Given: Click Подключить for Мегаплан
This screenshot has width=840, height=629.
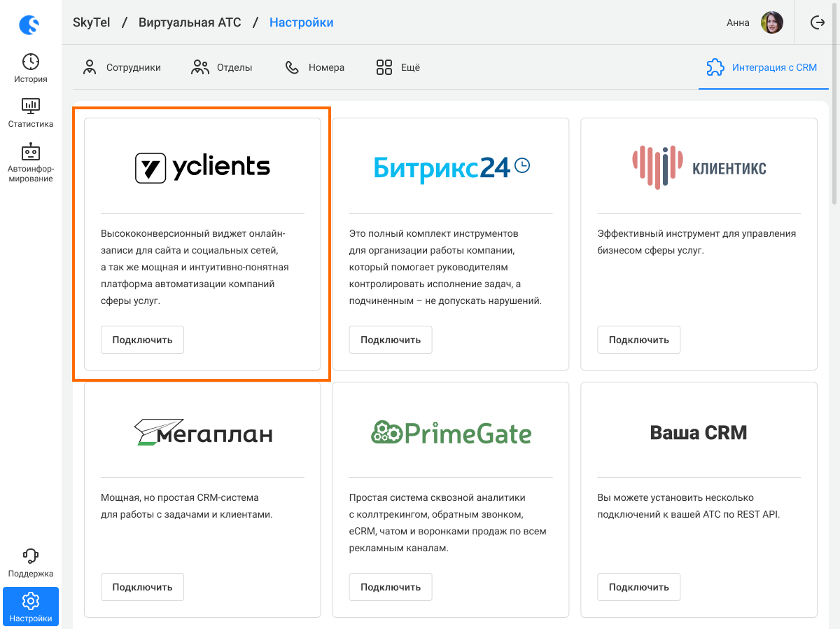Looking at the screenshot, I should coord(142,587).
